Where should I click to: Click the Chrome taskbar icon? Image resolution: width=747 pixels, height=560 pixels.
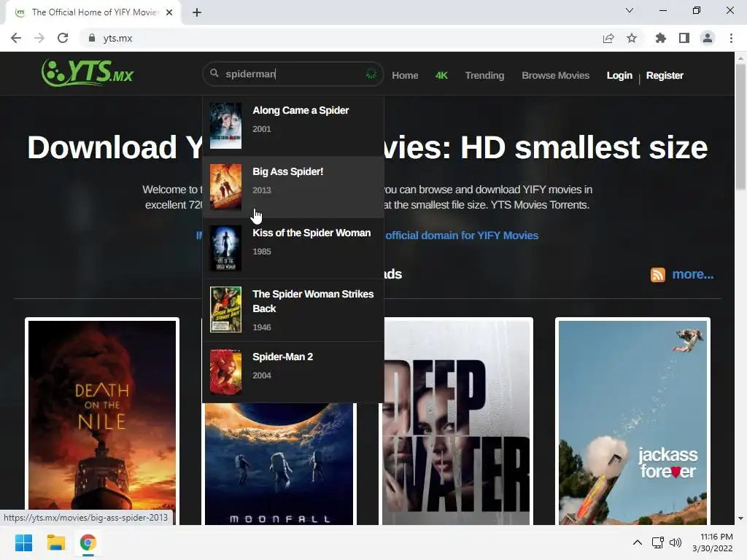pyautogui.click(x=88, y=542)
